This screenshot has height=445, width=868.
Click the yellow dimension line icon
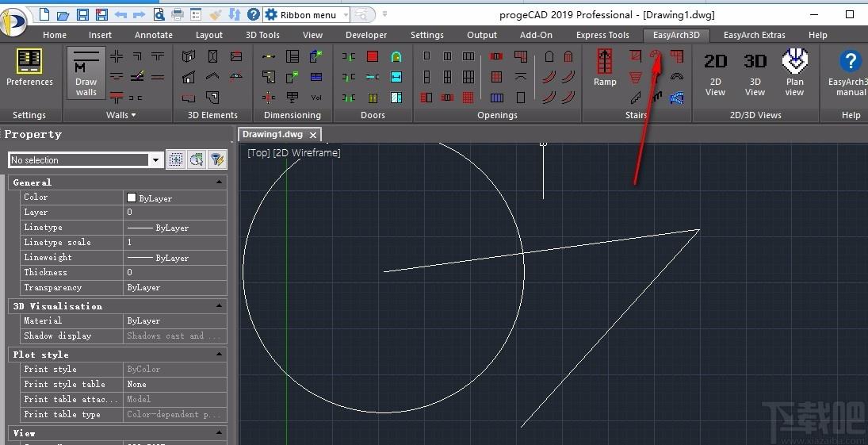point(269,56)
